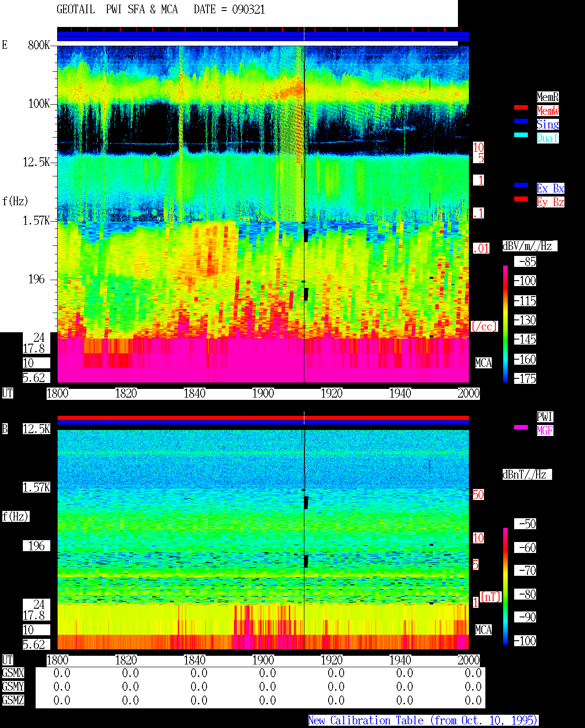Select the -115 color scale value

[525, 301]
